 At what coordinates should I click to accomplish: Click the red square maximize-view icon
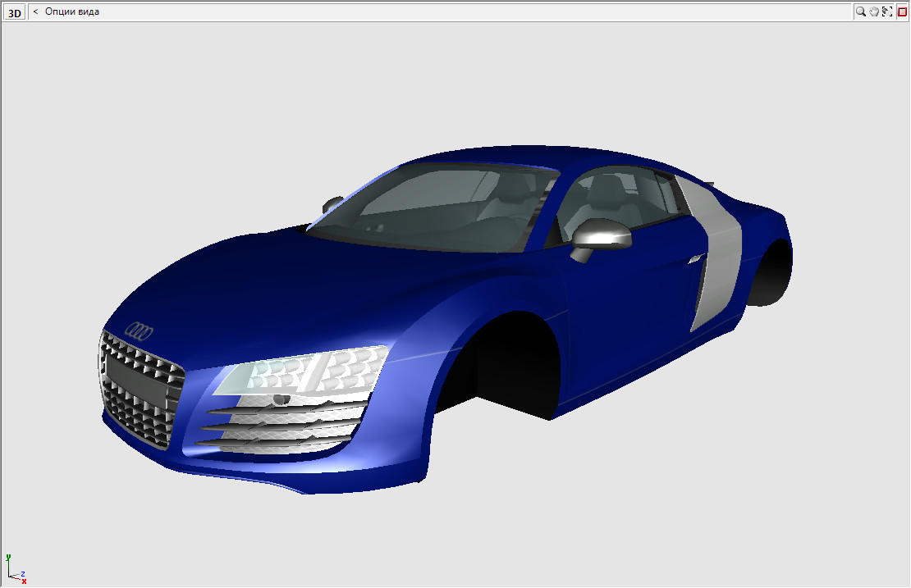coord(902,11)
